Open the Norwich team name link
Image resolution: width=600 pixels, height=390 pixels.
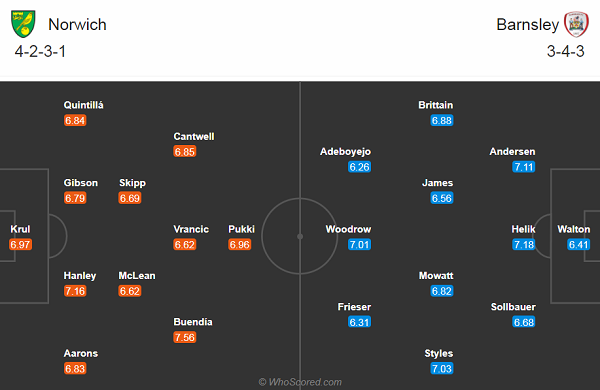click(x=77, y=24)
